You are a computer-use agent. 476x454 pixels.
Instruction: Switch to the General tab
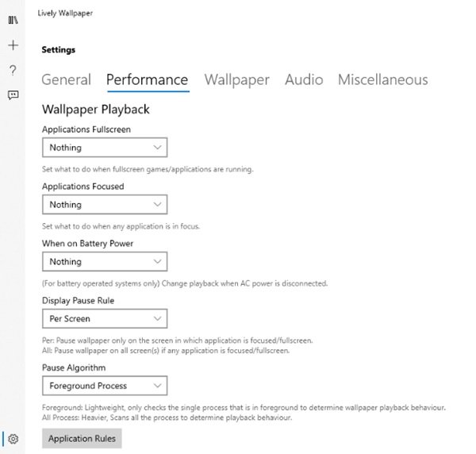coord(66,80)
